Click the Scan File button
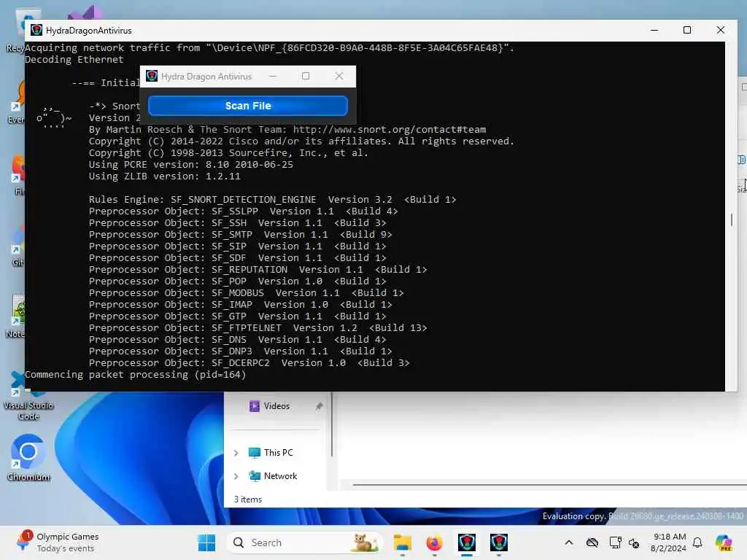The width and height of the screenshot is (747, 560). click(248, 106)
